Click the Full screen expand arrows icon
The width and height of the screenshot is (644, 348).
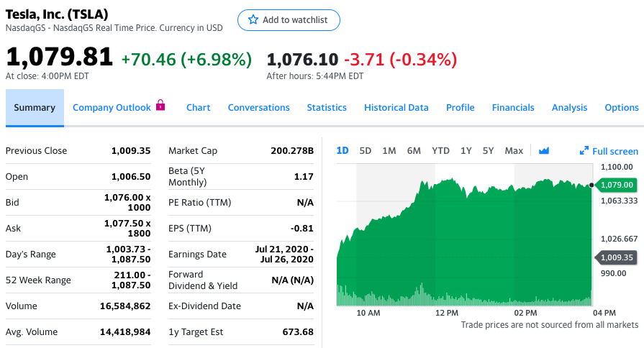[x=584, y=151]
